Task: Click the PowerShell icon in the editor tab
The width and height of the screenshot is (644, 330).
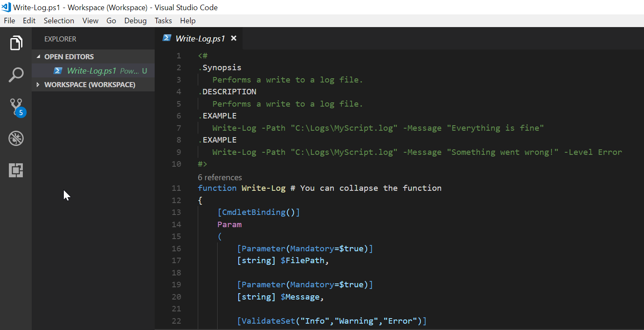Action: 167,38
